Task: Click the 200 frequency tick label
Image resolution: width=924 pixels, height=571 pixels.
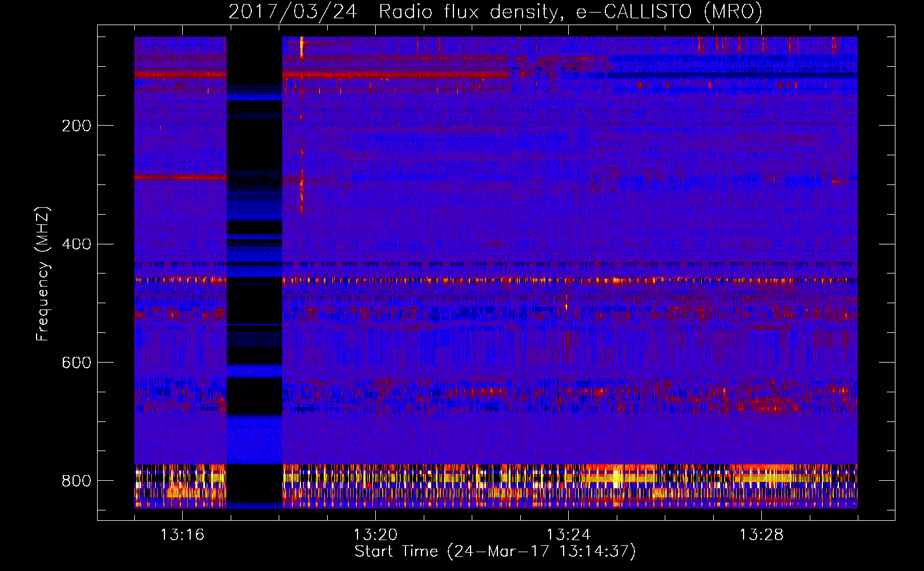Action: 77,126
